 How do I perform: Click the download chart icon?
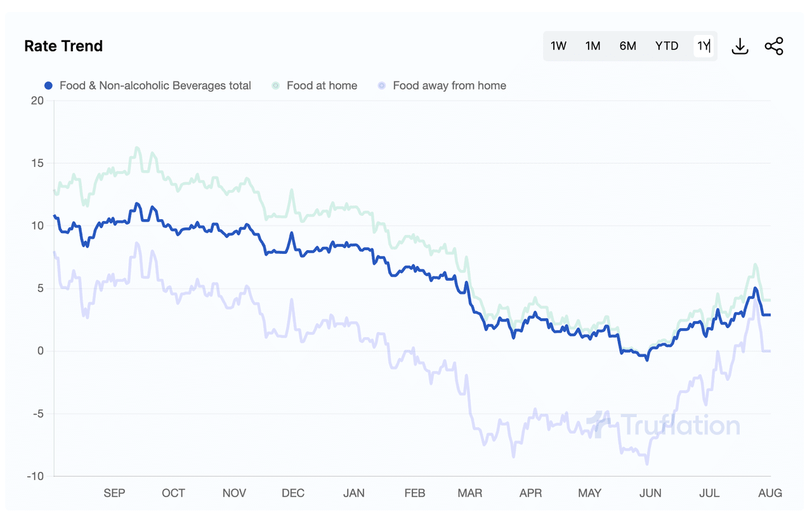(x=740, y=46)
